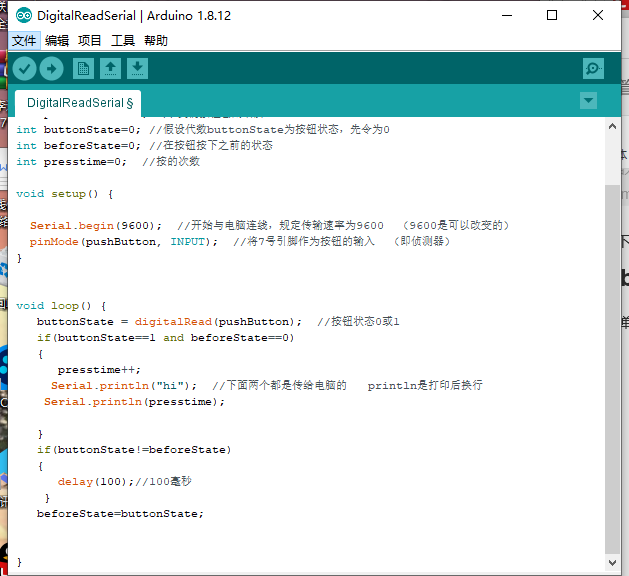This screenshot has width=629, height=576.
Task: Click the Verify (checkmark) button
Action: pos(24,69)
